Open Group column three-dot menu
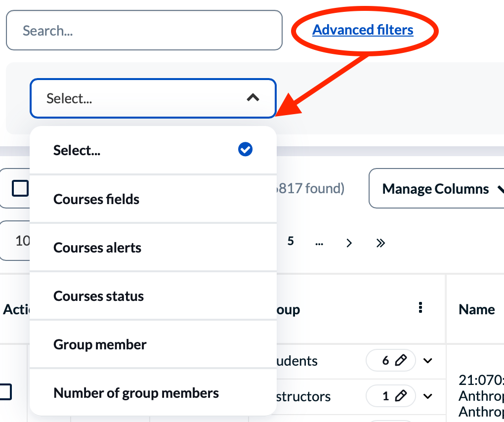This screenshot has height=422, width=504. point(420,307)
